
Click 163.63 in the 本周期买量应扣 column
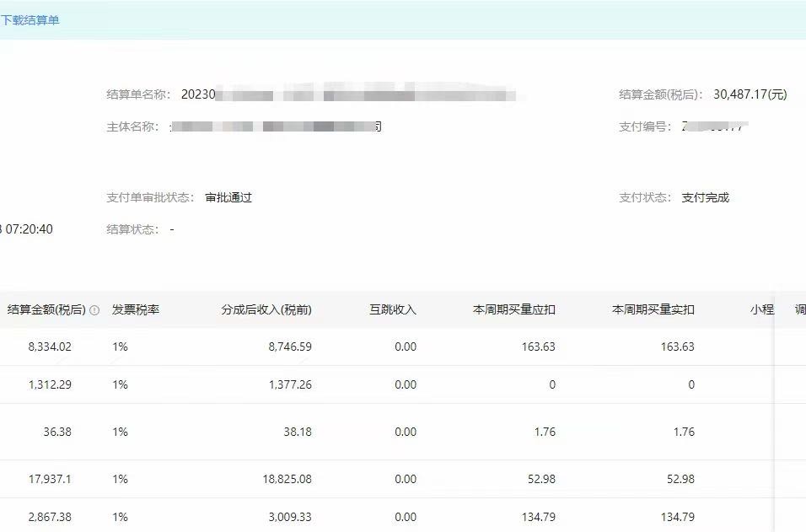point(538,347)
